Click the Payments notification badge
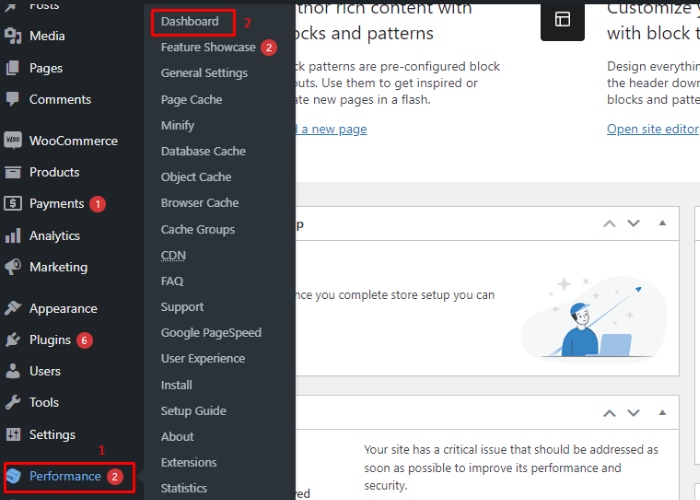Viewport: 700px width, 500px height. click(98, 204)
